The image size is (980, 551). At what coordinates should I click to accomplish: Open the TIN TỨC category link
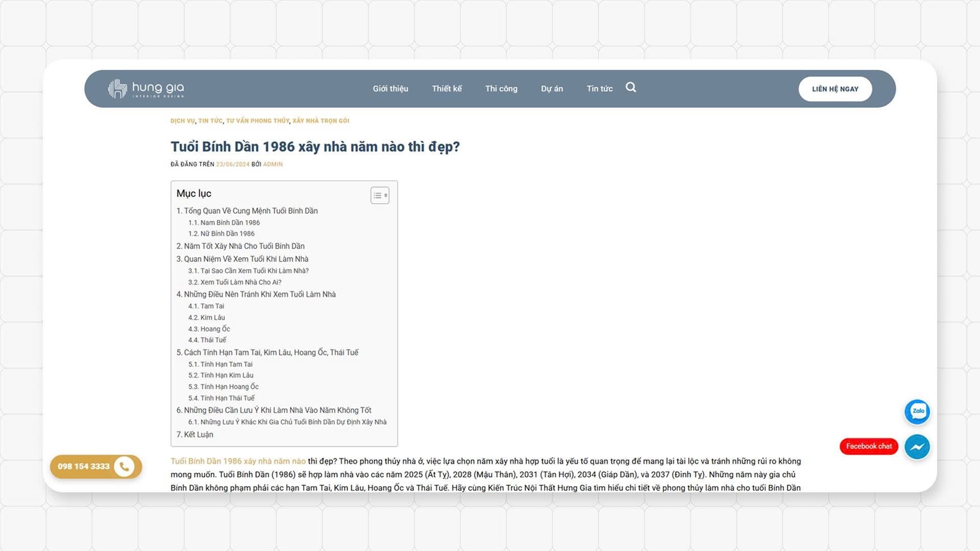[210, 121]
